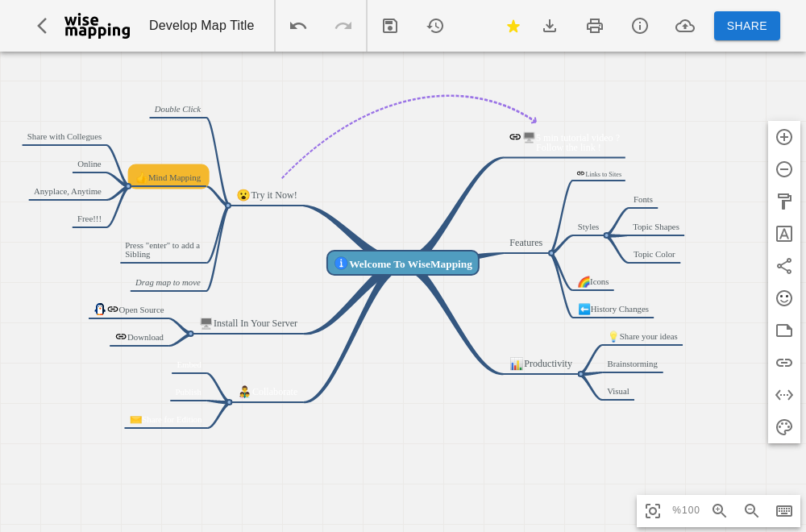Collapse the Collaborate branch node
Screen dimensions: 806x532
coord(229,402)
